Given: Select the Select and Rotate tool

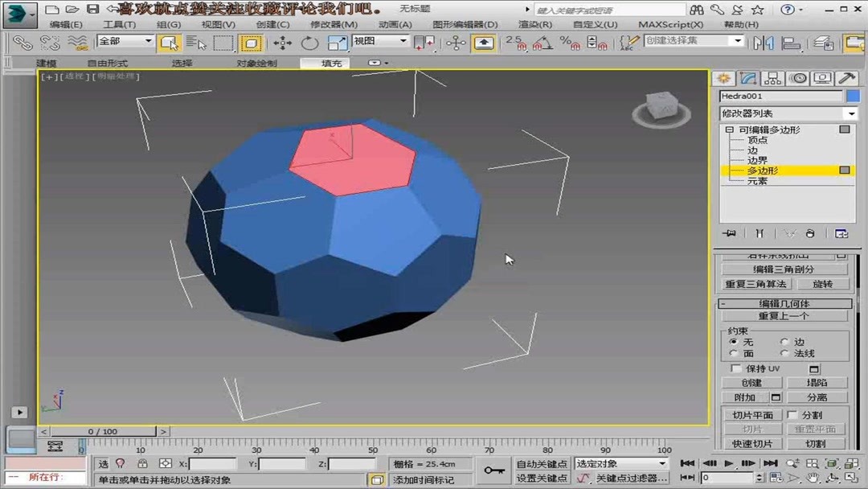Looking at the screenshot, I should (x=309, y=43).
